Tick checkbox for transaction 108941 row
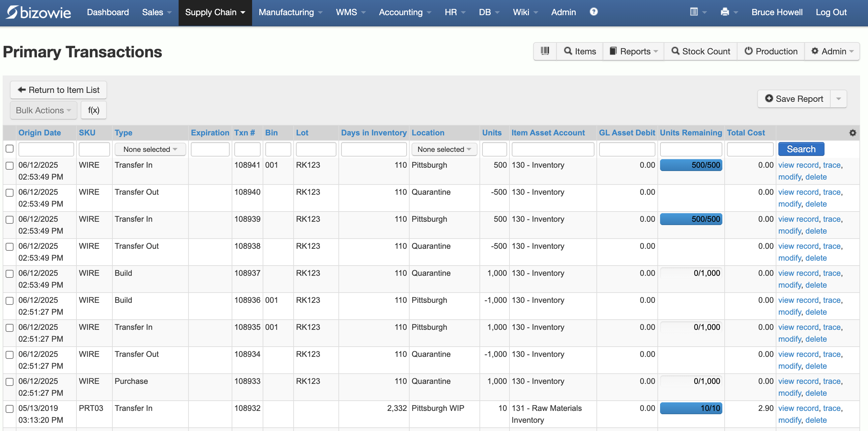This screenshot has height=431, width=868. [10, 165]
